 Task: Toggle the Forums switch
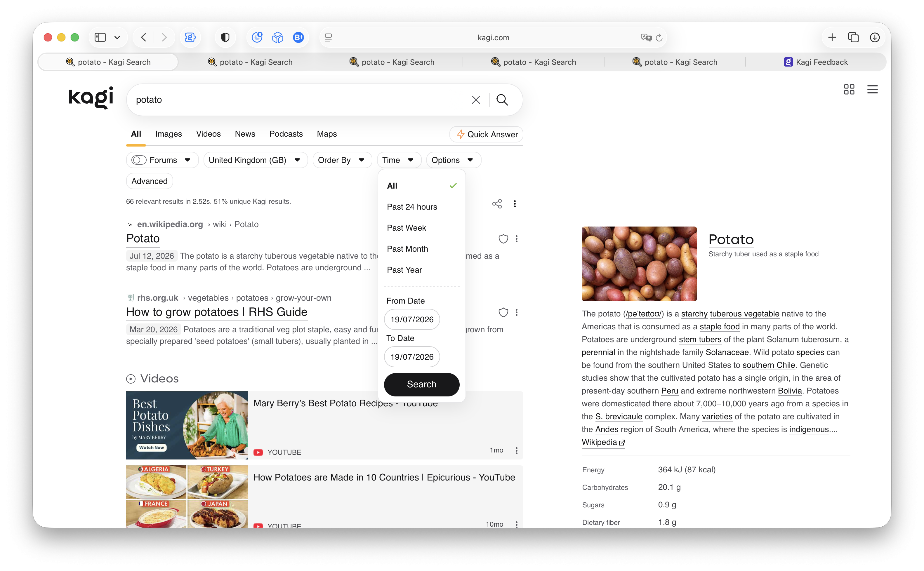click(139, 160)
